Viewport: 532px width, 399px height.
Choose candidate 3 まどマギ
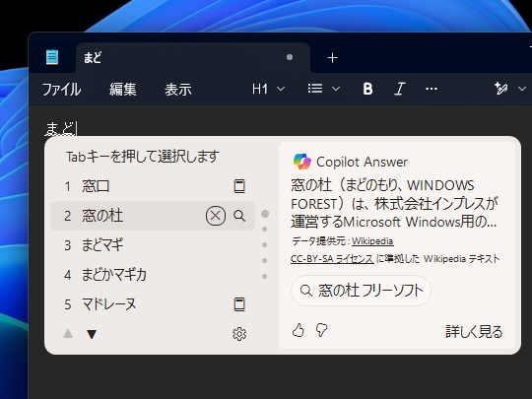[153, 245]
